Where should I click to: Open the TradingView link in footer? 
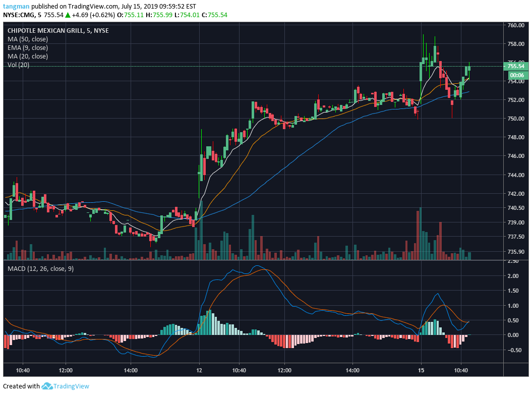[x=71, y=386]
